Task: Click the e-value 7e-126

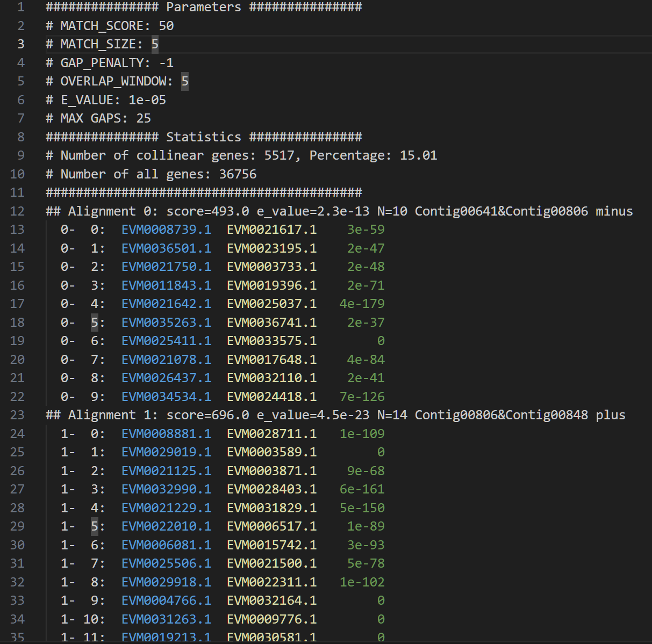Action: [x=362, y=397]
